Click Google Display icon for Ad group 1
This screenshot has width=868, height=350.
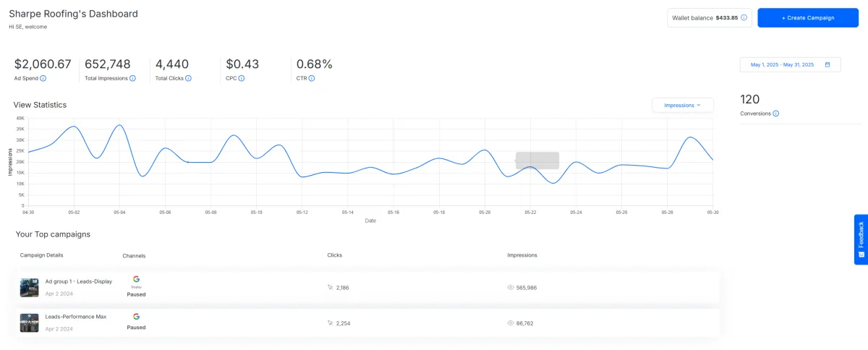point(136,280)
